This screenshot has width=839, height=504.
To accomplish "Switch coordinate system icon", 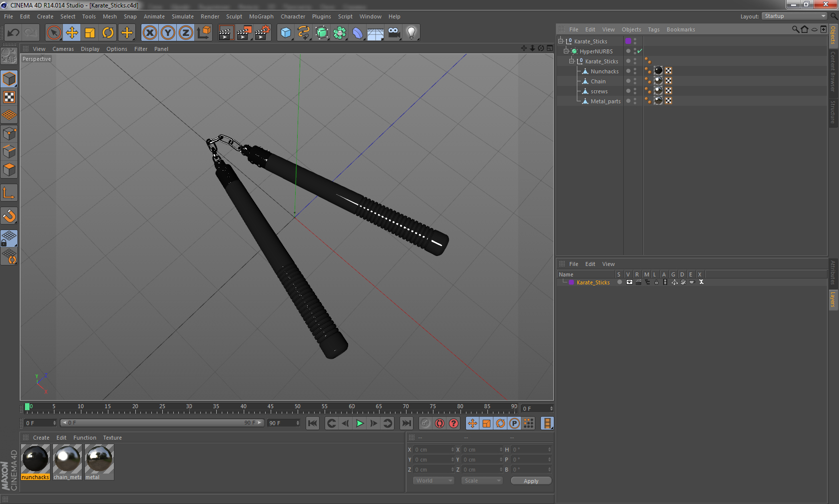I will 204,33.
